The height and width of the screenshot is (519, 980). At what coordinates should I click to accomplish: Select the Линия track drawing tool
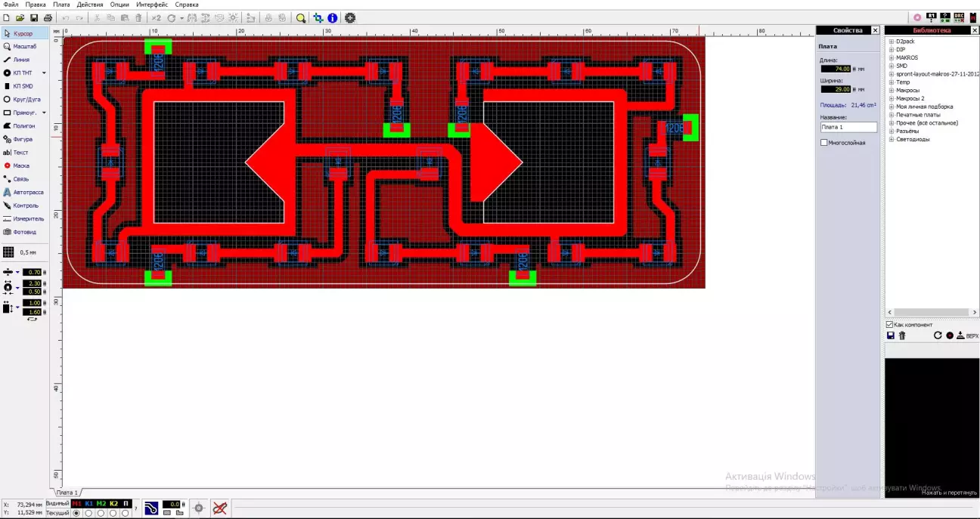pos(21,60)
